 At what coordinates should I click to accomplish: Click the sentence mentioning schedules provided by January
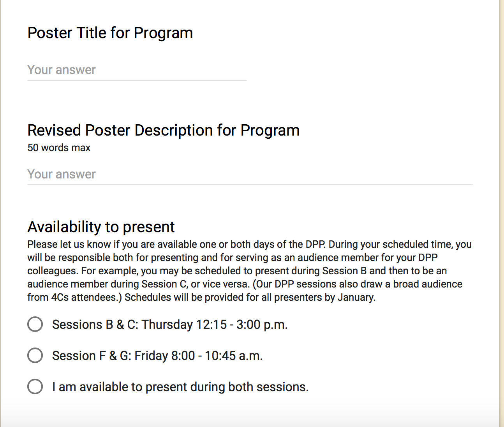[x=250, y=297]
